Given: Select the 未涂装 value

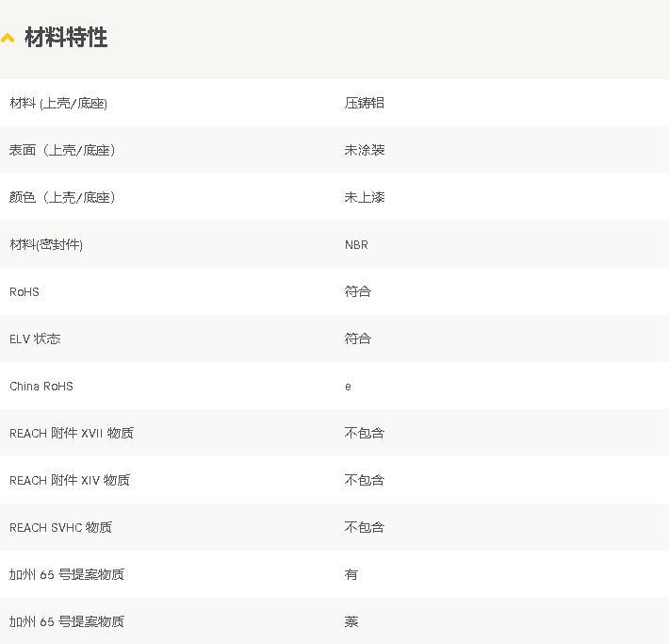Looking at the screenshot, I should point(365,150).
